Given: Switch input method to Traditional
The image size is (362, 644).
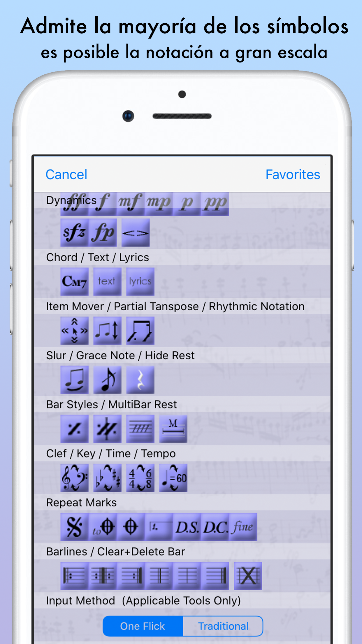Looking at the screenshot, I should tap(223, 626).
